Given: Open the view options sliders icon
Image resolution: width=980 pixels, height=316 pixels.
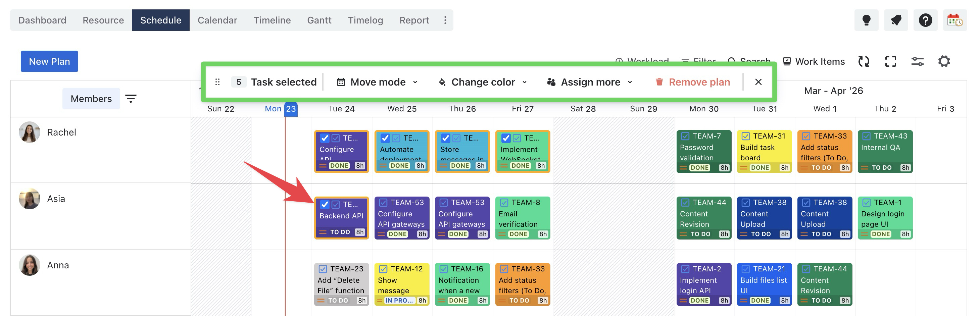Looking at the screenshot, I should tap(917, 61).
